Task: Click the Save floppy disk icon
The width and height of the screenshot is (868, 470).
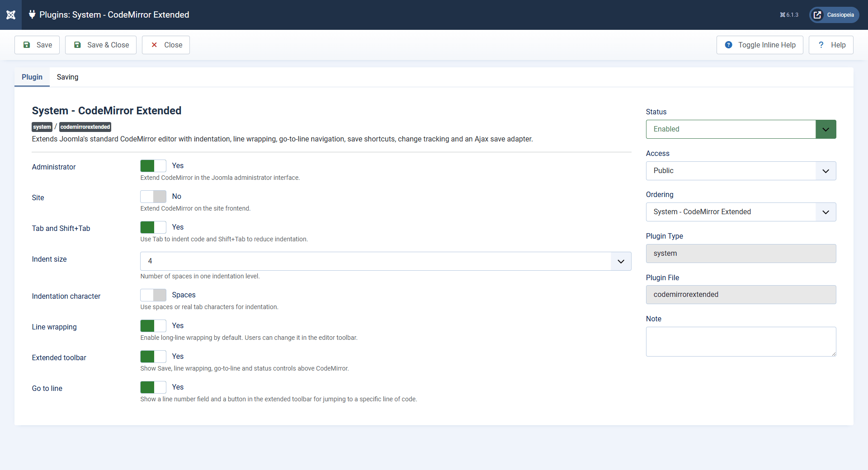Action: point(27,45)
